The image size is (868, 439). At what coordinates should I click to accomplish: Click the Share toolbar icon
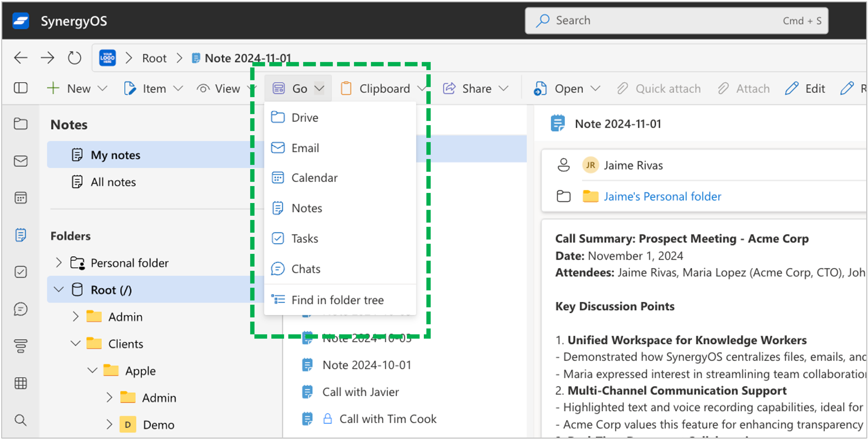pos(449,88)
